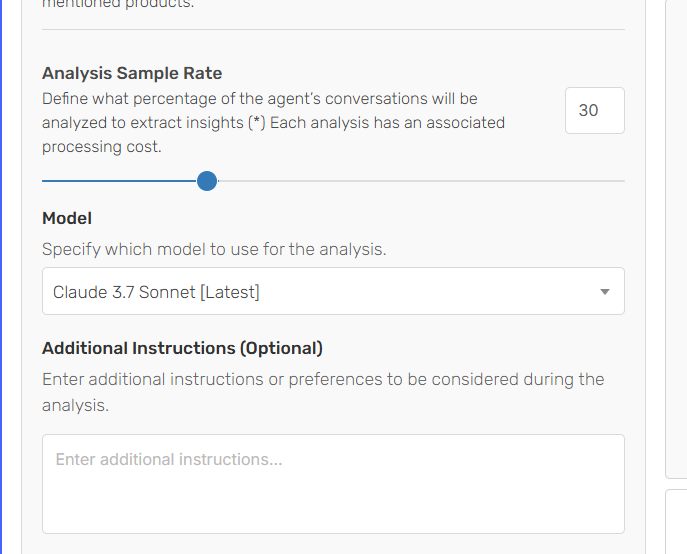
Task: Click the blue vertical bar on the left edge
Action: [1, 277]
